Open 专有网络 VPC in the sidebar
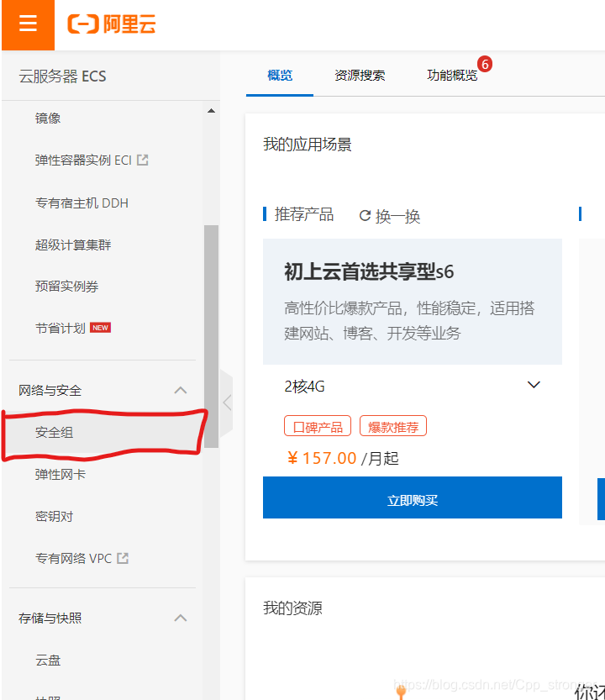 point(74,558)
